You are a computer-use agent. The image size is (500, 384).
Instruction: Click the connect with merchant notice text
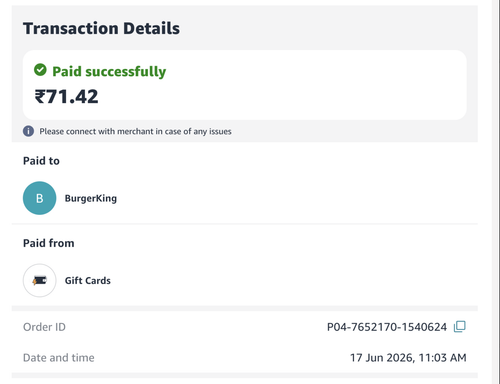(135, 131)
